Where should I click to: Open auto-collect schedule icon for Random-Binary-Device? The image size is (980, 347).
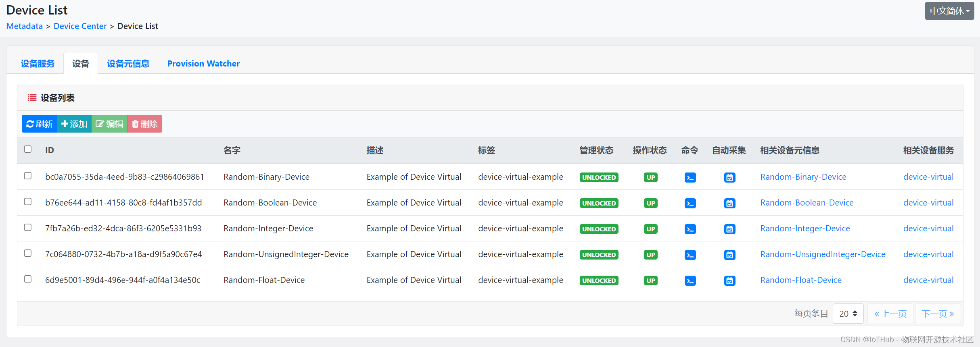coord(729,177)
